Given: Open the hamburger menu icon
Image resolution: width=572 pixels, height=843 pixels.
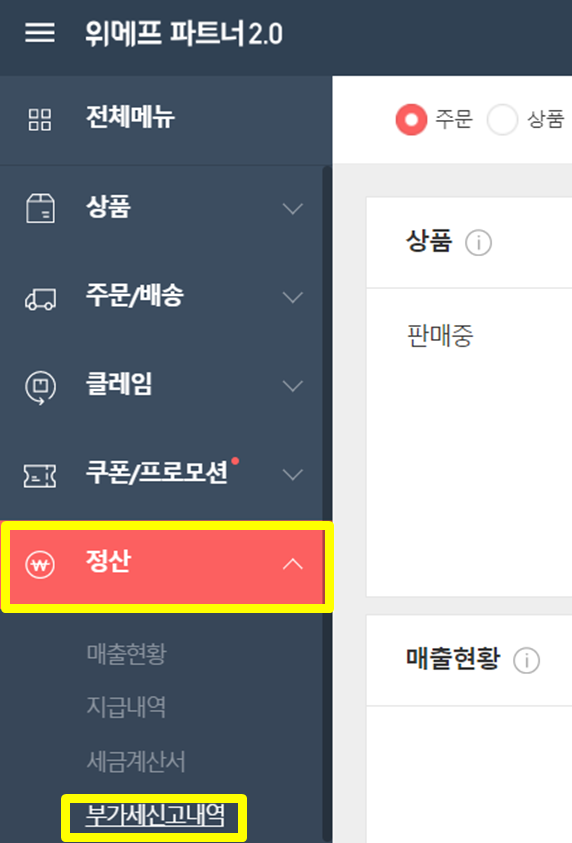Looking at the screenshot, I should tap(40, 32).
